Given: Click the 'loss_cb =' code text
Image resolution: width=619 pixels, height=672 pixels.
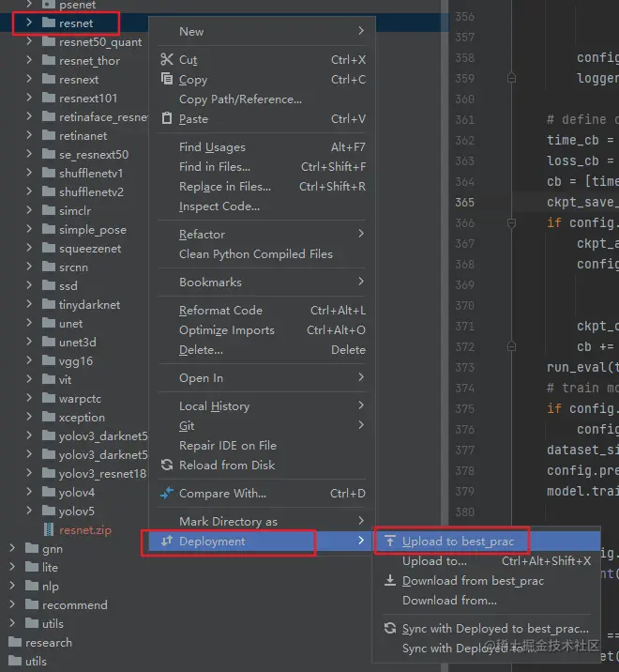Looking at the screenshot, I should (580, 160).
